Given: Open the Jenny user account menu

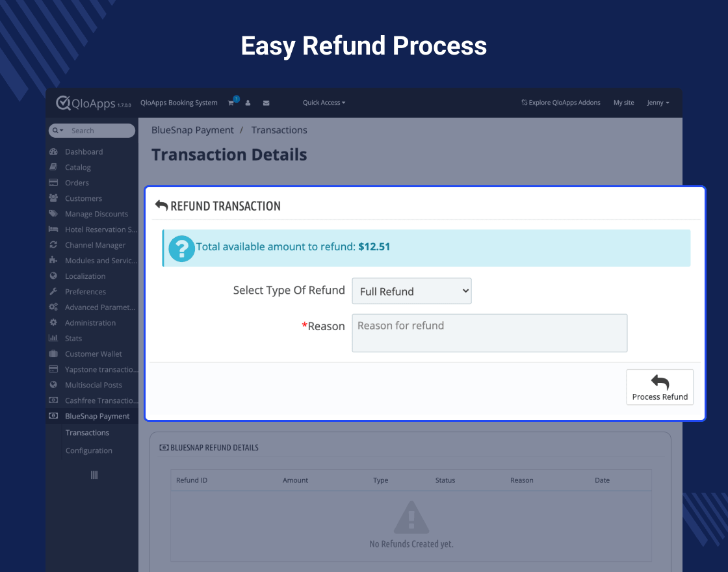Looking at the screenshot, I should (658, 103).
